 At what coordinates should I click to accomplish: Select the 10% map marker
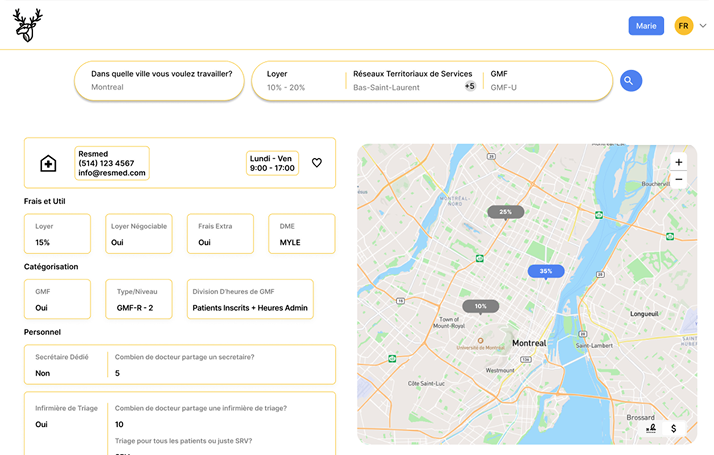[x=480, y=306]
